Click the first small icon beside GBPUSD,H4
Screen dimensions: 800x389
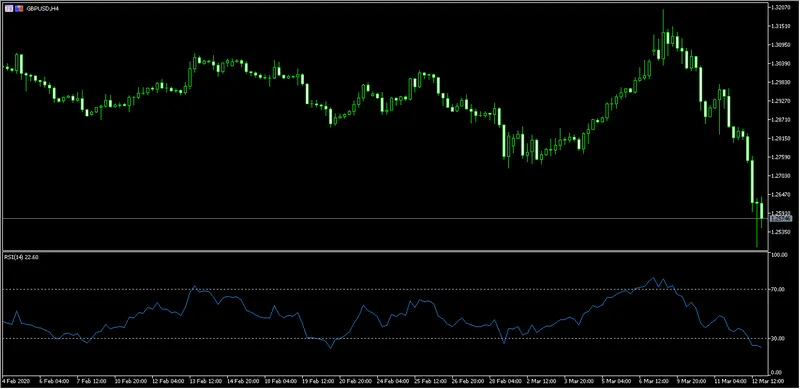pos(9,9)
